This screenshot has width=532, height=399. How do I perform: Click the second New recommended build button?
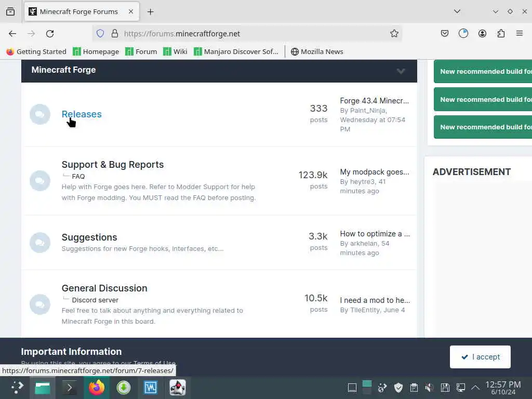[x=483, y=99]
